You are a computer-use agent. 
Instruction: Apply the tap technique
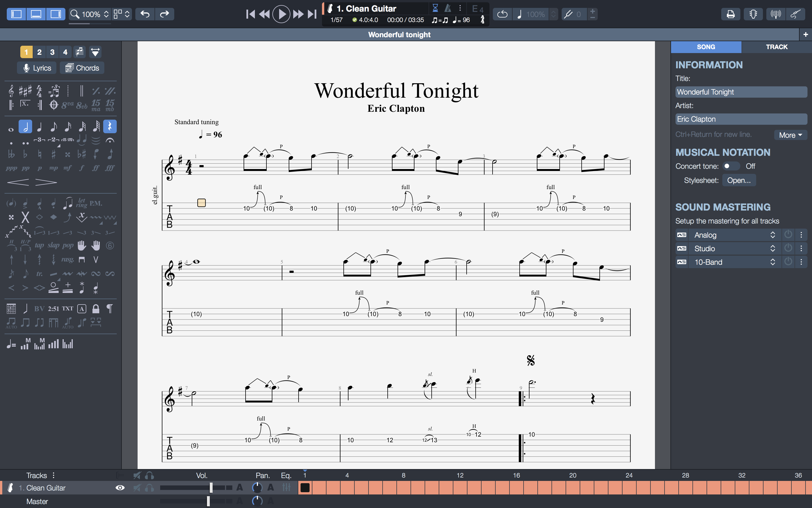(39, 245)
